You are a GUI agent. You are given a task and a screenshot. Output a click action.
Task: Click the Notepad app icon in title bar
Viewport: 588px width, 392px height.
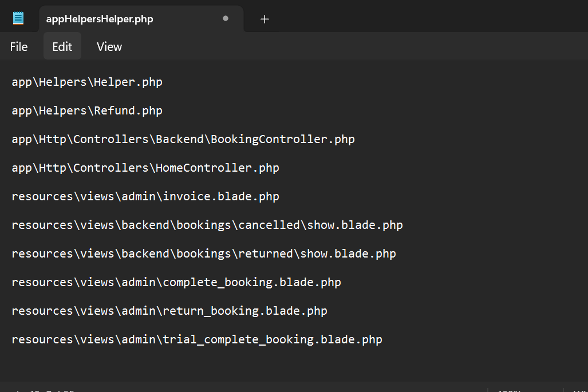coord(18,18)
